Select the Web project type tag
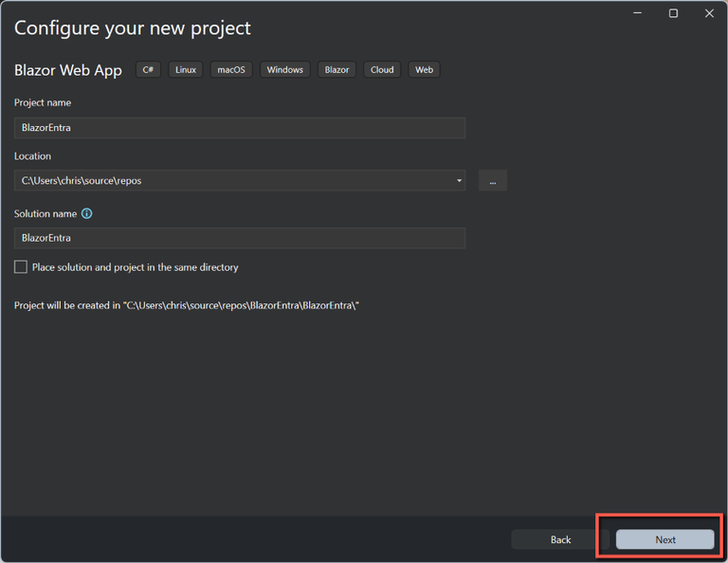This screenshot has width=728, height=563. 424,70
